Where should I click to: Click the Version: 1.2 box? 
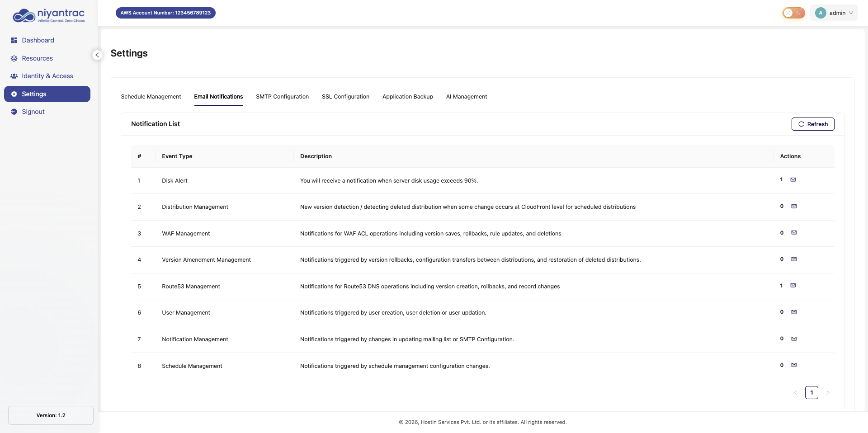point(51,415)
